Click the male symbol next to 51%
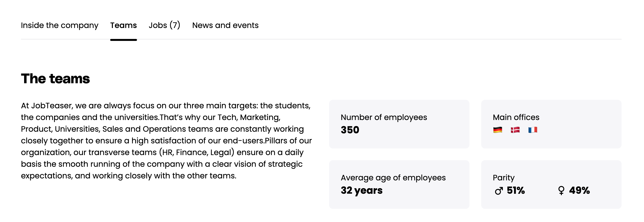This screenshot has height=222, width=644. [499, 191]
